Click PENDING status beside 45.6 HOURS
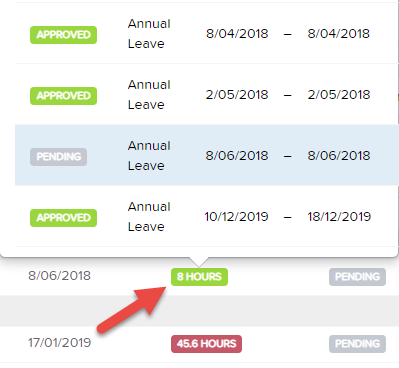The width and height of the screenshot is (399, 368). pyautogui.click(x=357, y=344)
